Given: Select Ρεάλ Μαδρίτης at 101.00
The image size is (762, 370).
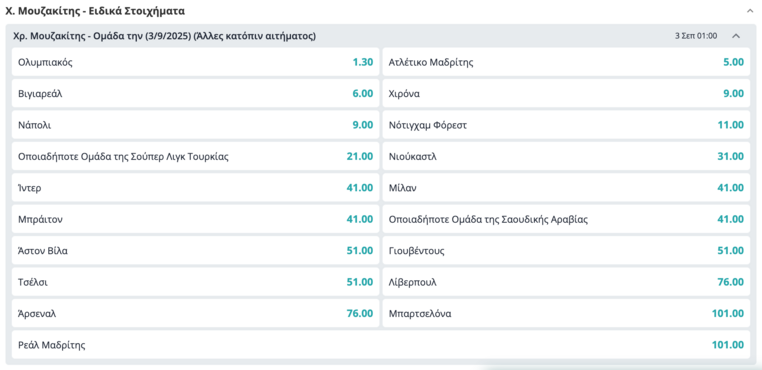Looking at the screenshot, I should 381,345.
